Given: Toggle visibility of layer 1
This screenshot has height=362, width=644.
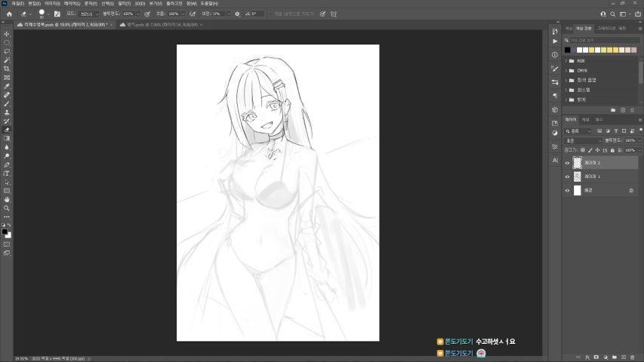Looking at the screenshot, I should (568, 176).
